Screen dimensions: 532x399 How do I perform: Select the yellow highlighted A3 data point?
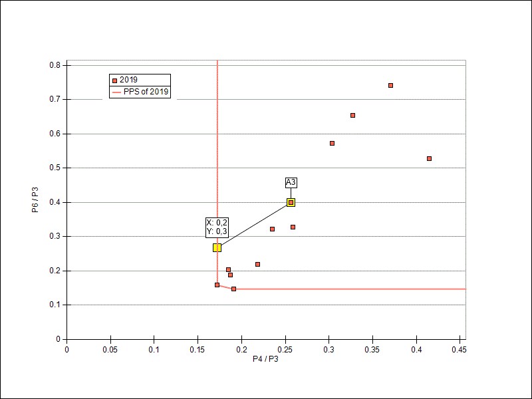point(291,202)
